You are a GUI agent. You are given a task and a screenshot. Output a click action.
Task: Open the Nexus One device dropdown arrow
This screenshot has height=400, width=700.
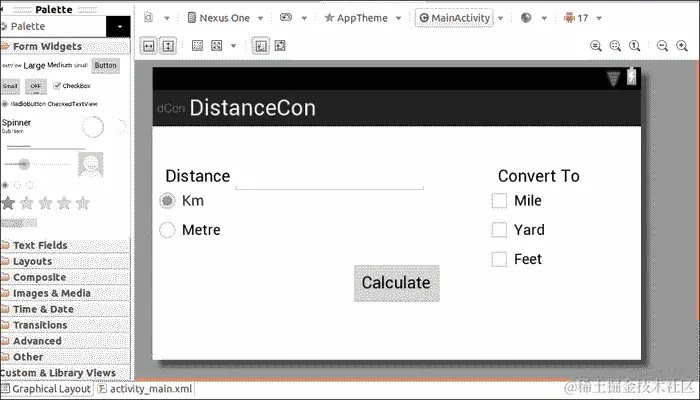pos(260,18)
